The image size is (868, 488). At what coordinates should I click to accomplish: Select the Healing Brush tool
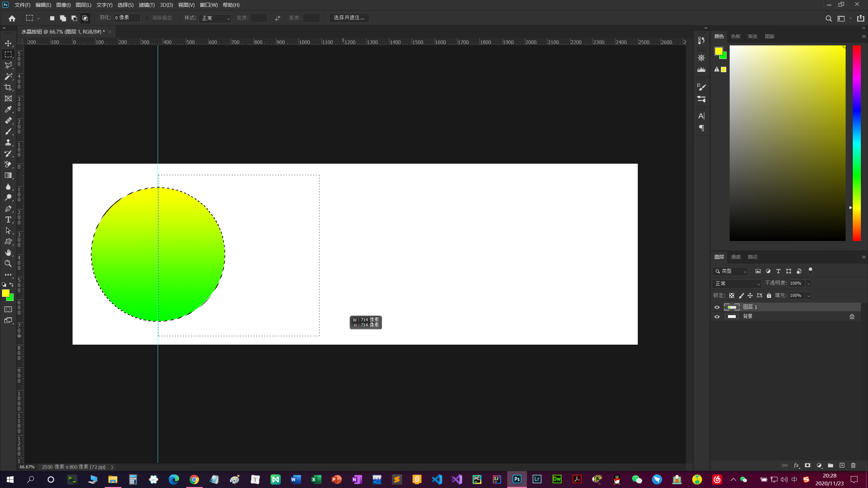pos(8,121)
